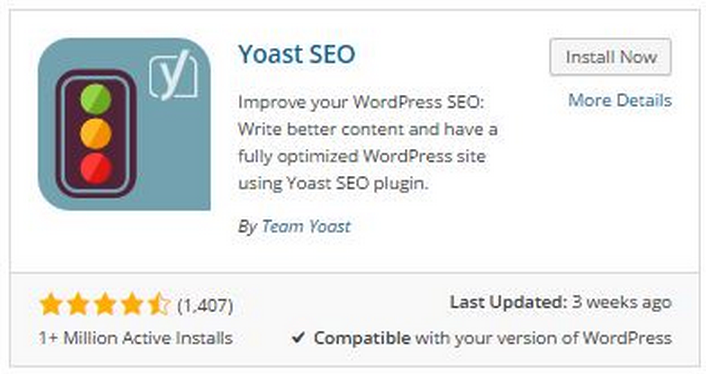Click the orange traffic light circle
Image resolution: width=712 pixels, height=374 pixels.
[x=96, y=134]
